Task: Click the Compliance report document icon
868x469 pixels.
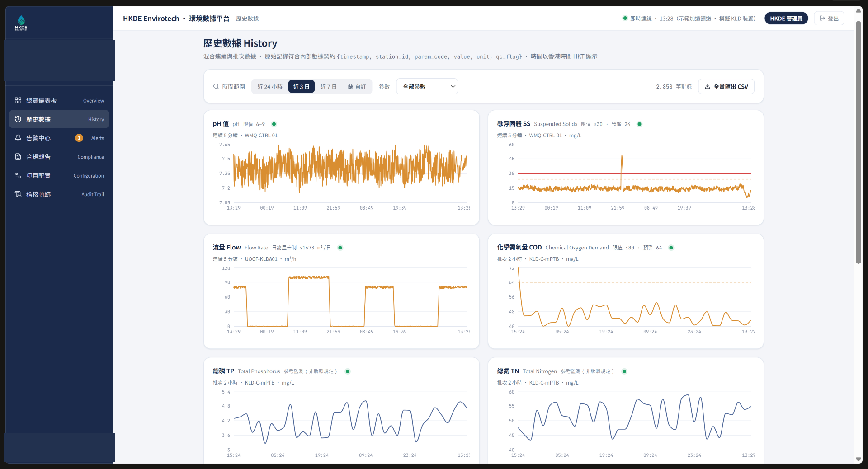Action: point(18,157)
